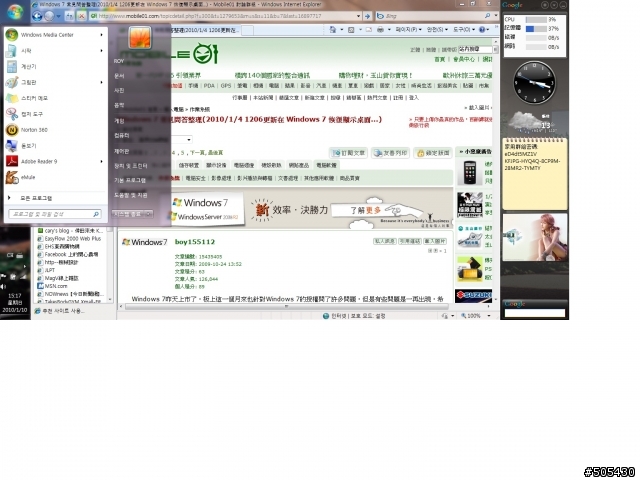The image size is (640, 480).
Task: Open the 안전(S) toolbar menu
Action: [x=437, y=29]
